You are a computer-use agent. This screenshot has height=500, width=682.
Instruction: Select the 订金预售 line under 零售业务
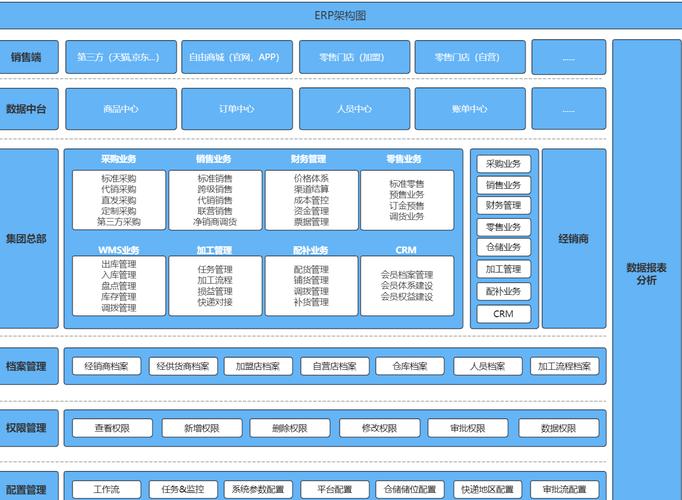coord(407,205)
